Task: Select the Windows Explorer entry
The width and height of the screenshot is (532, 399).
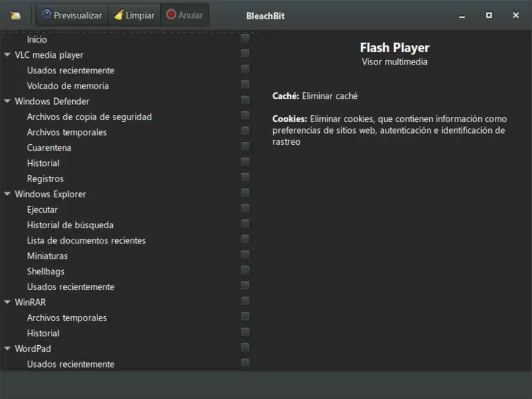Action: (x=50, y=194)
